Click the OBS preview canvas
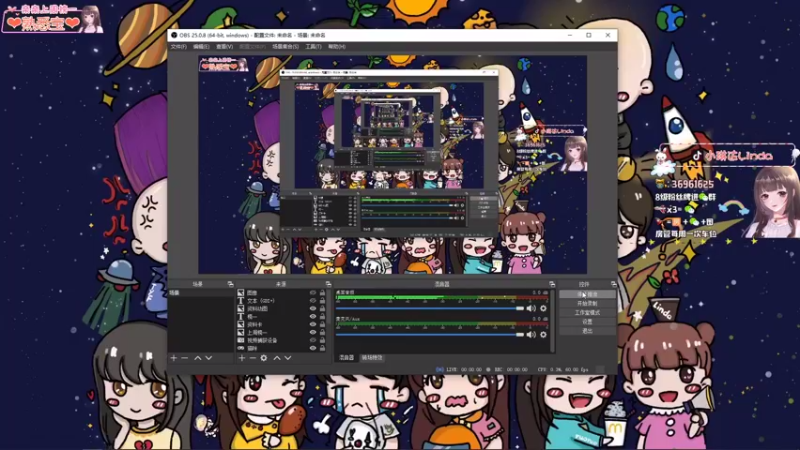This screenshot has height=450, width=800. pyautogui.click(x=392, y=165)
